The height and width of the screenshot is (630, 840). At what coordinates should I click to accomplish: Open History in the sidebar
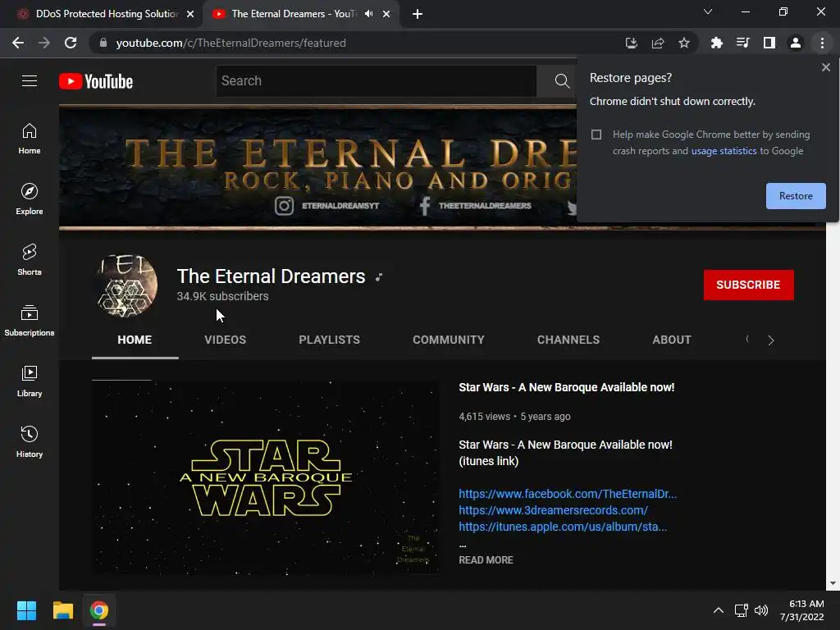tap(30, 441)
